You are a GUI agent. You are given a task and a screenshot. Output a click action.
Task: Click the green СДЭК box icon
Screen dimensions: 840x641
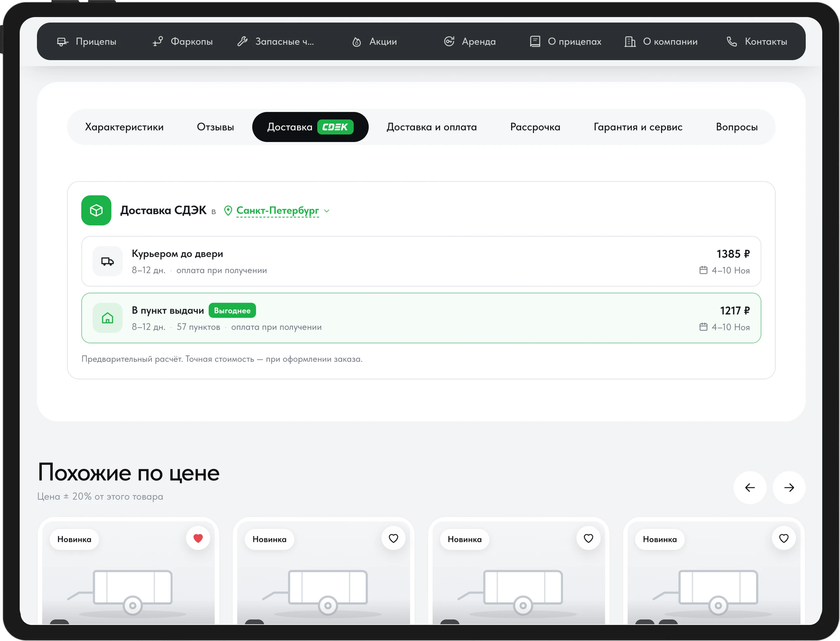pos(96,211)
